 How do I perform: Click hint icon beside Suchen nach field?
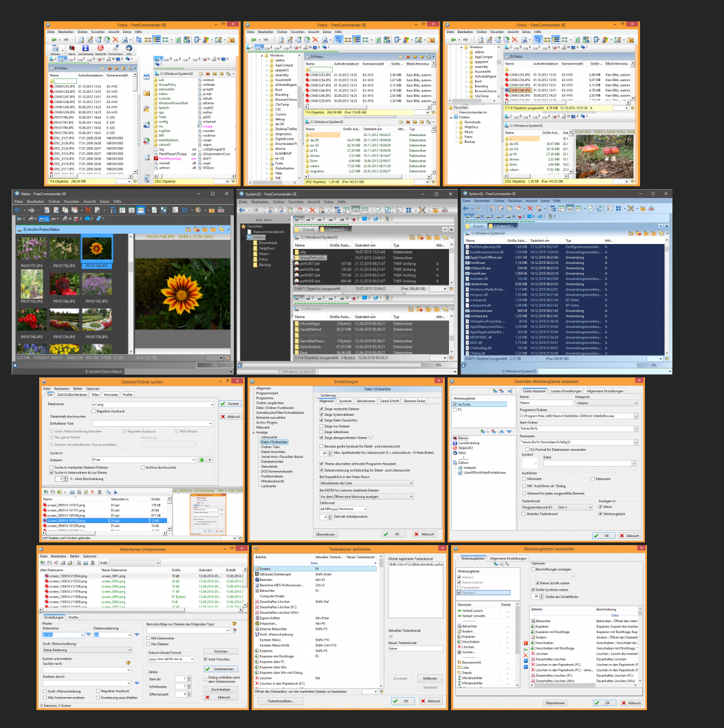tap(128, 663)
